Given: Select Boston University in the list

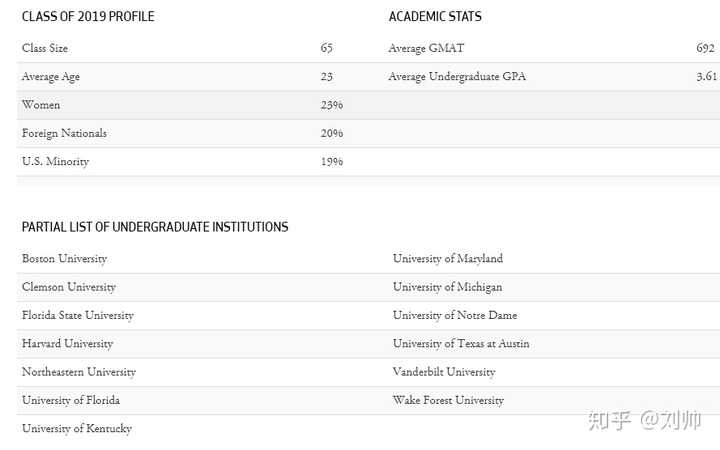Looking at the screenshot, I should [64, 259].
